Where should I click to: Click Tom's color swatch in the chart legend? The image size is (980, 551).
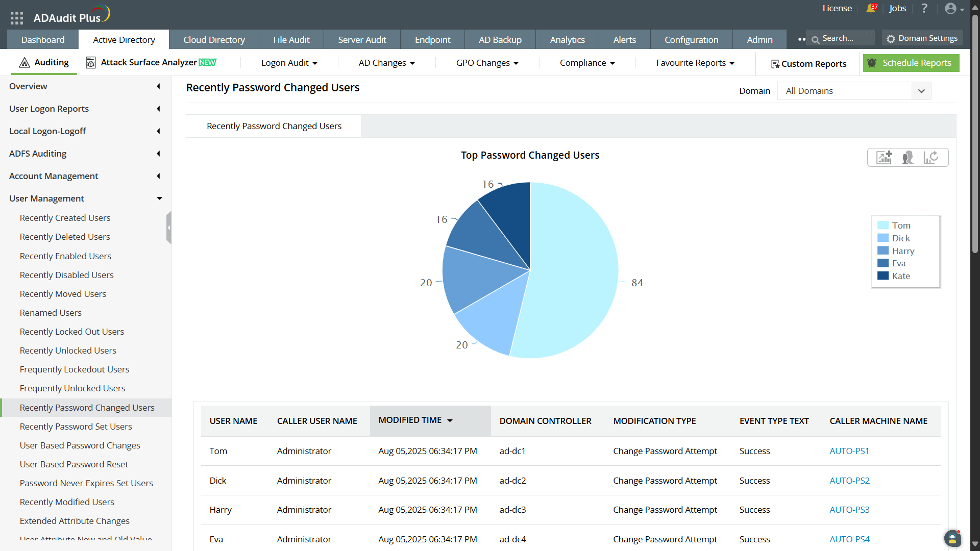(884, 224)
